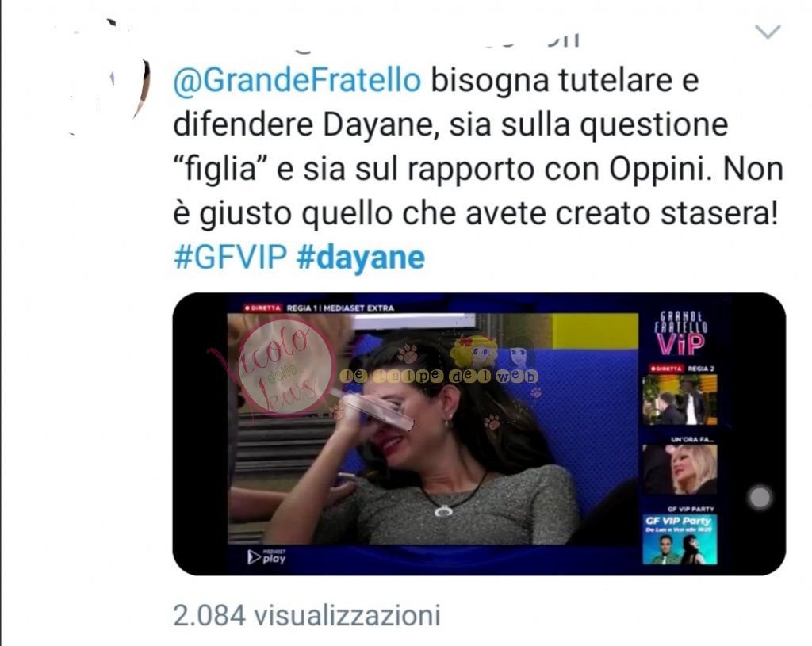Click the red Diretta live badge
812x646 pixels.
pos(262,308)
